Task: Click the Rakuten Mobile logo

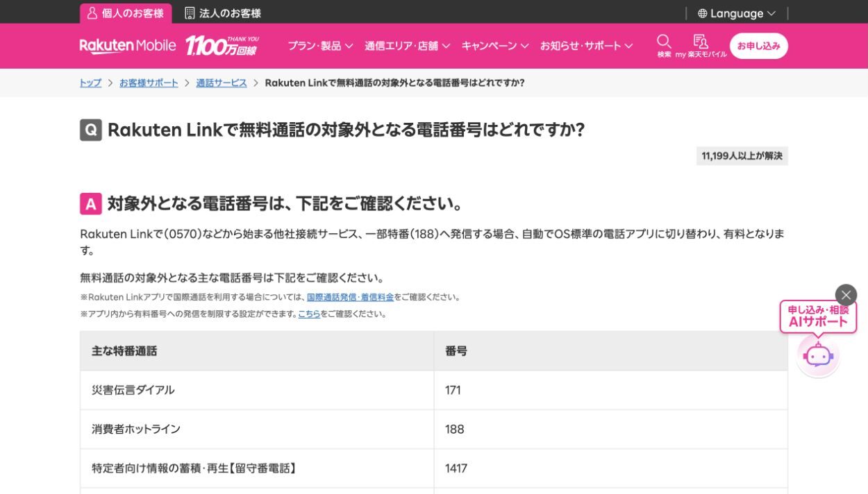Action: (x=128, y=46)
